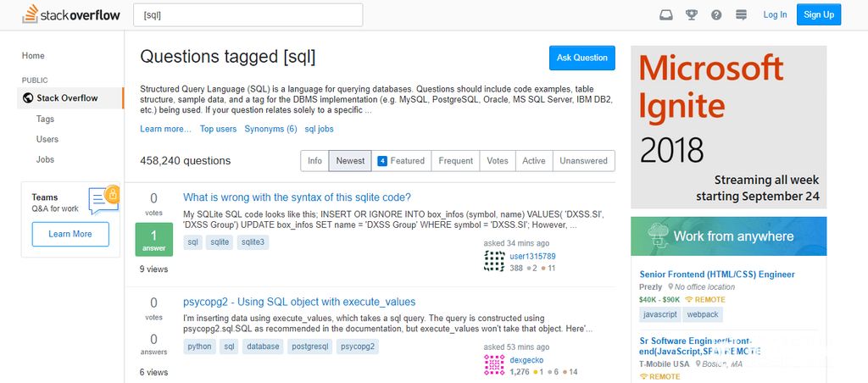Switch to the Active tab
This screenshot has height=383, width=868.
tap(534, 160)
